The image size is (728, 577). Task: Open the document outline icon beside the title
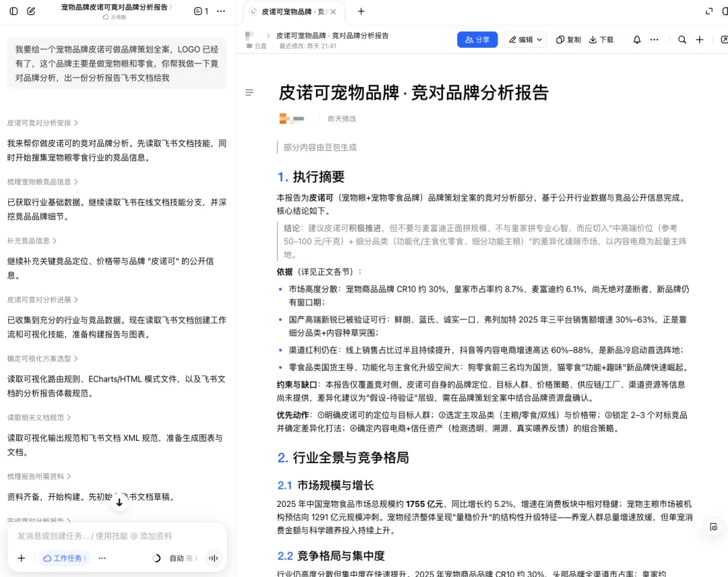pyautogui.click(x=249, y=93)
